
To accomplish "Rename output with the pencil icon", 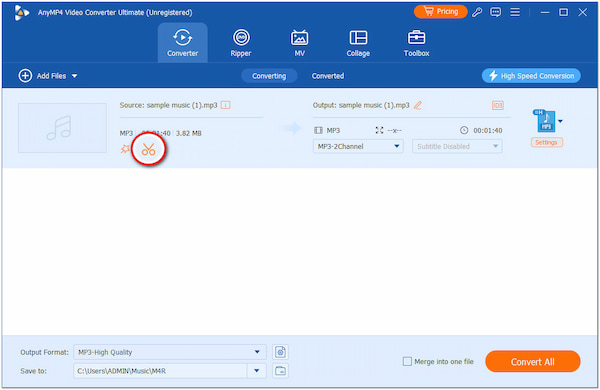I will (x=418, y=105).
